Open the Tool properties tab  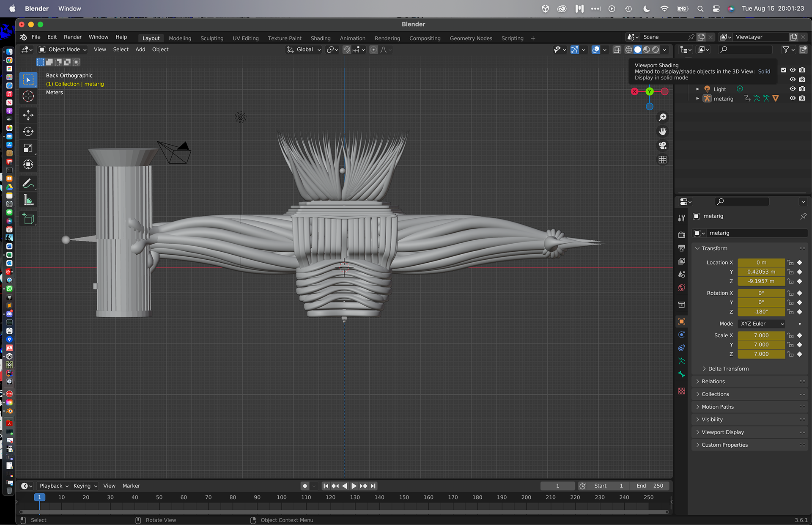tap(681, 218)
